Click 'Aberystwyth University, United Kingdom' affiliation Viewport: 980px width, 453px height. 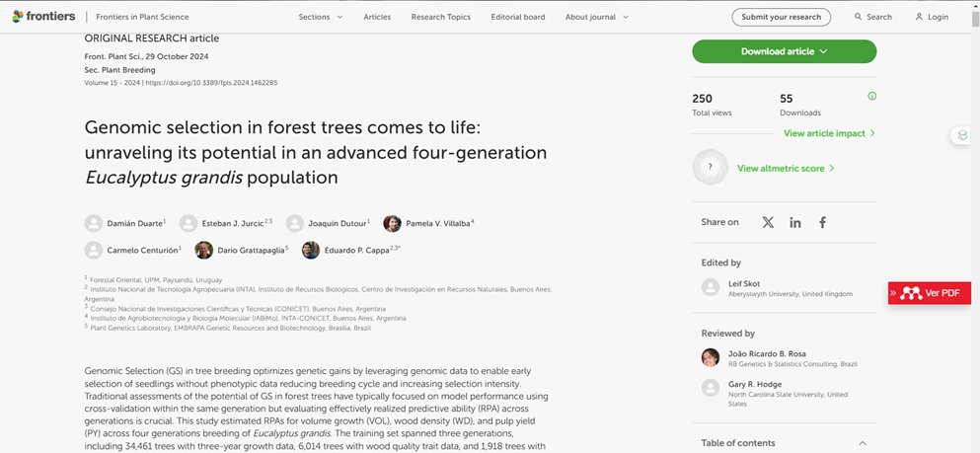790,294
